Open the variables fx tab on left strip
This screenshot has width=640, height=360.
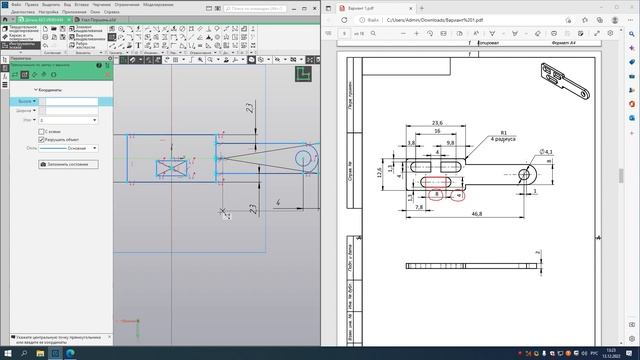pos(5,76)
